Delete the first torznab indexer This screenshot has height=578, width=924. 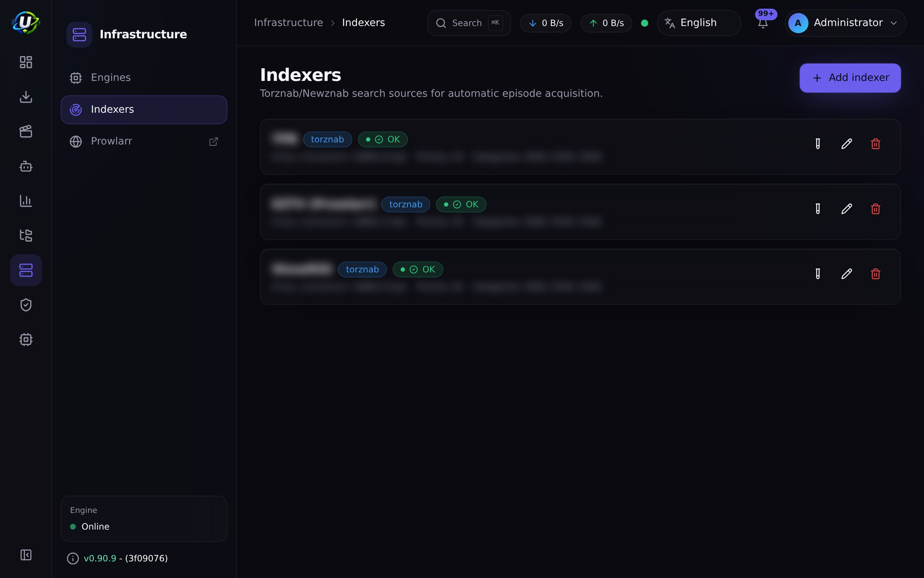coord(876,144)
